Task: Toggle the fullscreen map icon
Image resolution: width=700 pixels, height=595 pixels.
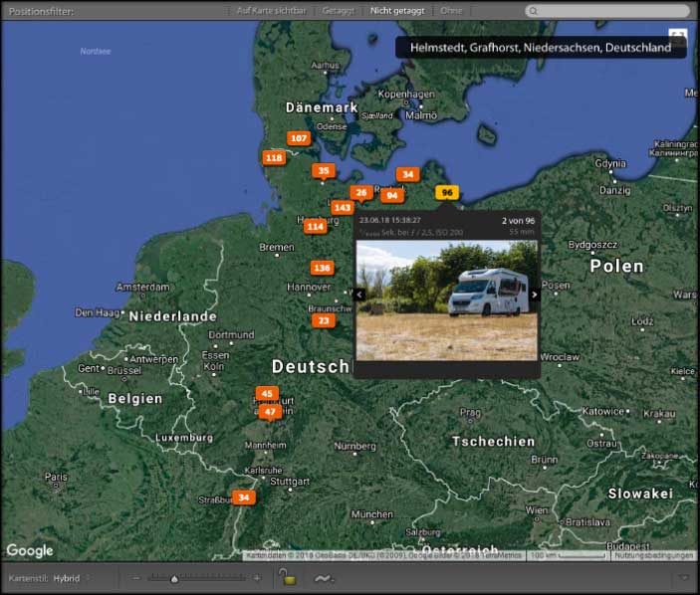Action: (x=678, y=36)
